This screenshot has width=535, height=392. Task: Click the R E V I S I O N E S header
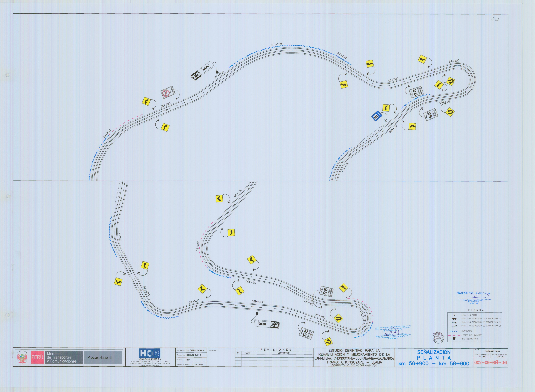pyautogui.click(x=276, y=350)
